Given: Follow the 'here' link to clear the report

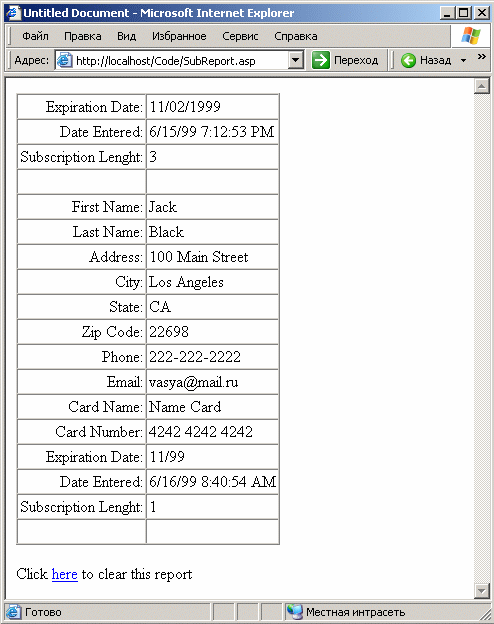Looking at the screenshot, I should 64,574.
